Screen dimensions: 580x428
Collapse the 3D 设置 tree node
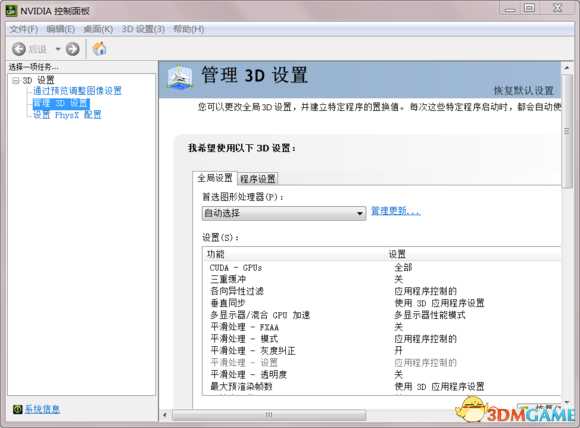[x=16, y=80]
